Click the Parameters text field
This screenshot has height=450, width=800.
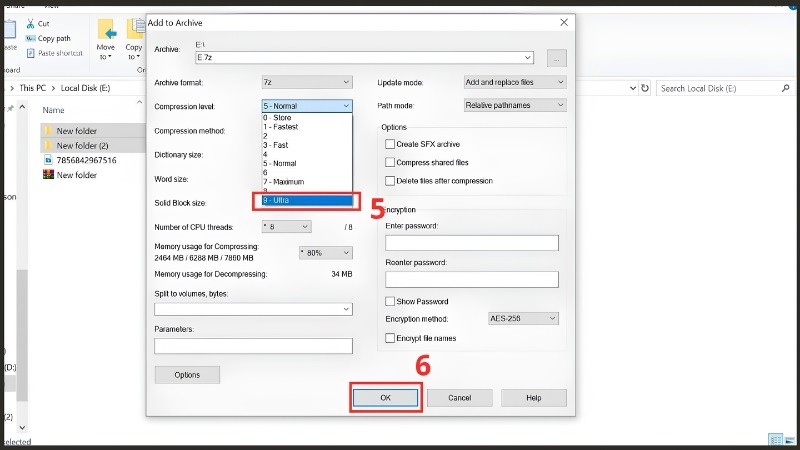tap(253, 346)
